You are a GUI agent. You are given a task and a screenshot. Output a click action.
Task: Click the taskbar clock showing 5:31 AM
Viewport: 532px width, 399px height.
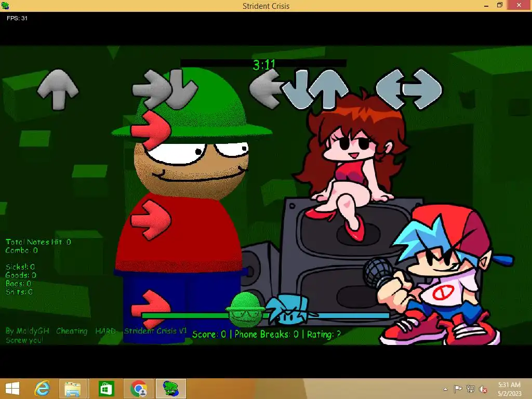point(509,389)
